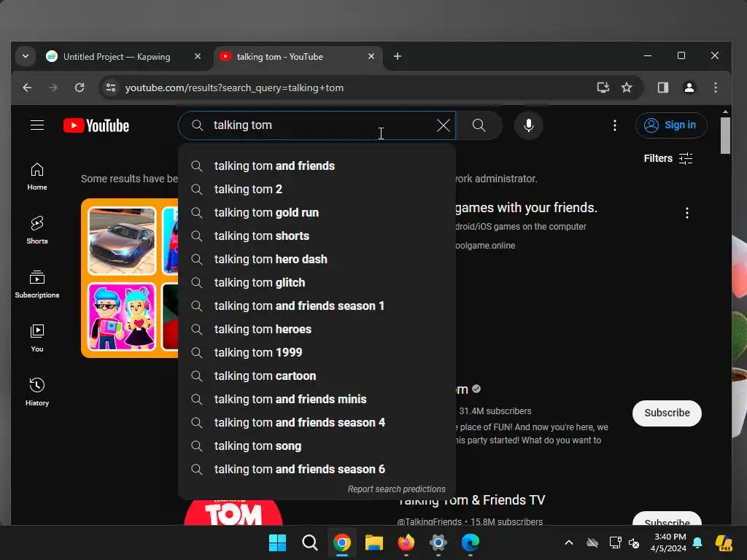Open the Chrome profile icon

[x=689, y=87]
